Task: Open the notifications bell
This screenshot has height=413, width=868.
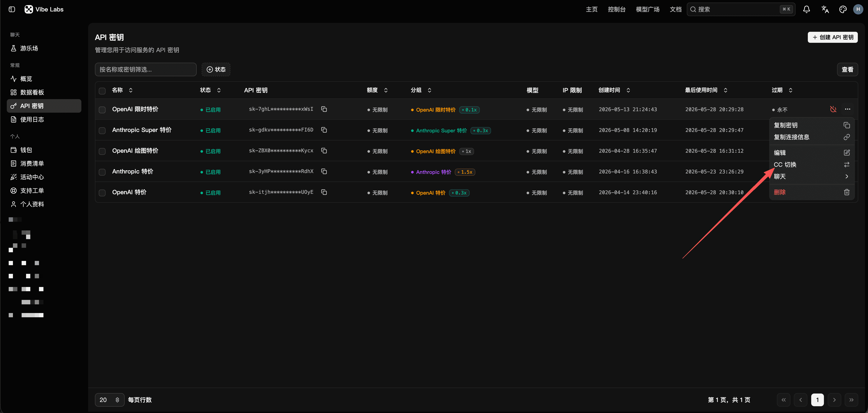Action: [806, 10]
